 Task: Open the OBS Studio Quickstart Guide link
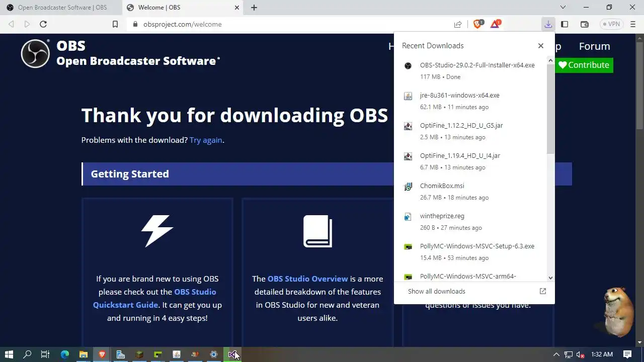[x=154, y=298]
